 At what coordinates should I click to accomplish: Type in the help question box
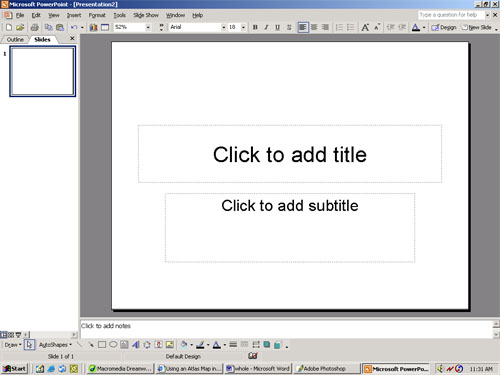click(451, 15)
